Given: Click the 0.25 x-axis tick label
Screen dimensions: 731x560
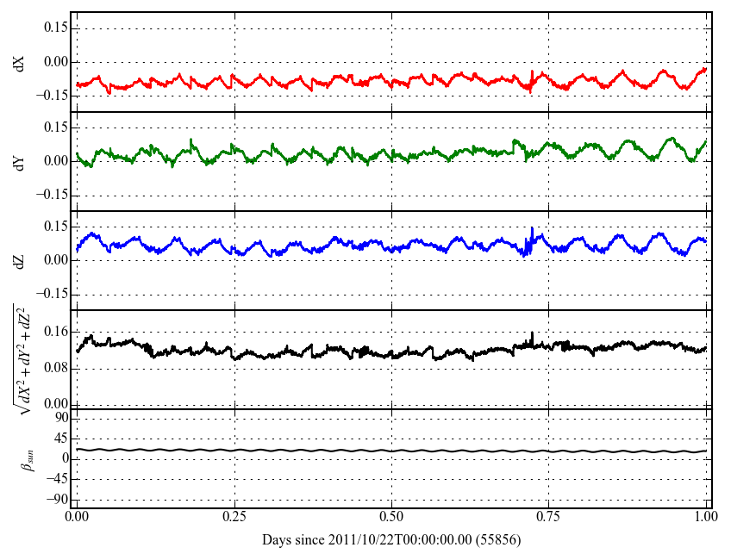Looking at the screenshot, I should tap(234, 517).
